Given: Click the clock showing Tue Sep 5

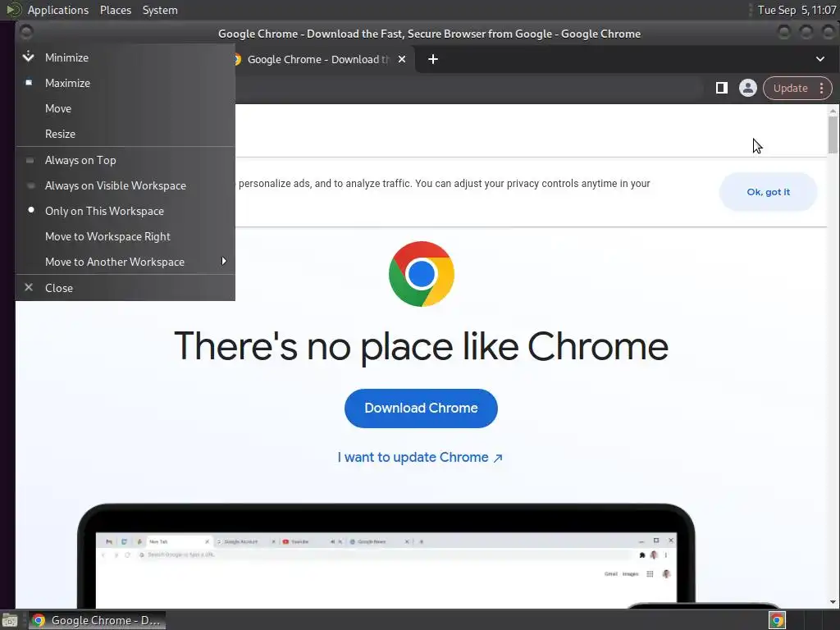Looking at the screenshot, I should click(797, 10).
